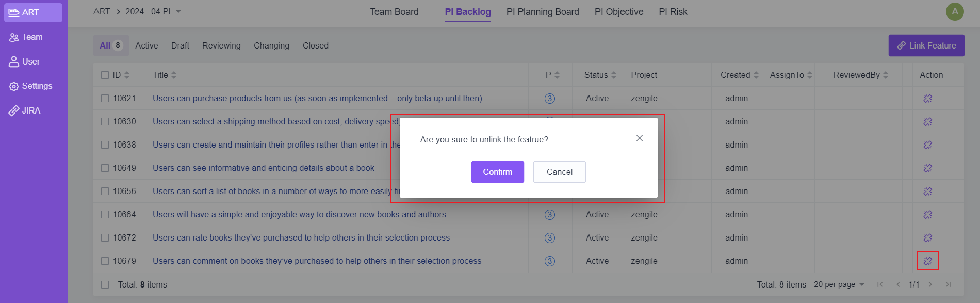Open feature 10664 title link
Screen dimensions: 980x303
coord(299,214)
